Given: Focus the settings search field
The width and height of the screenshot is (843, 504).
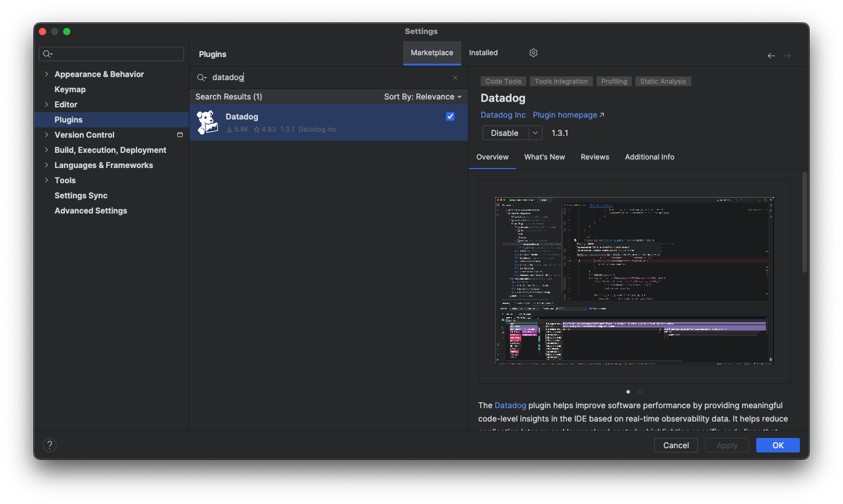Looking at the screenshot, I should pyautogui.click(x=112, y=54).
